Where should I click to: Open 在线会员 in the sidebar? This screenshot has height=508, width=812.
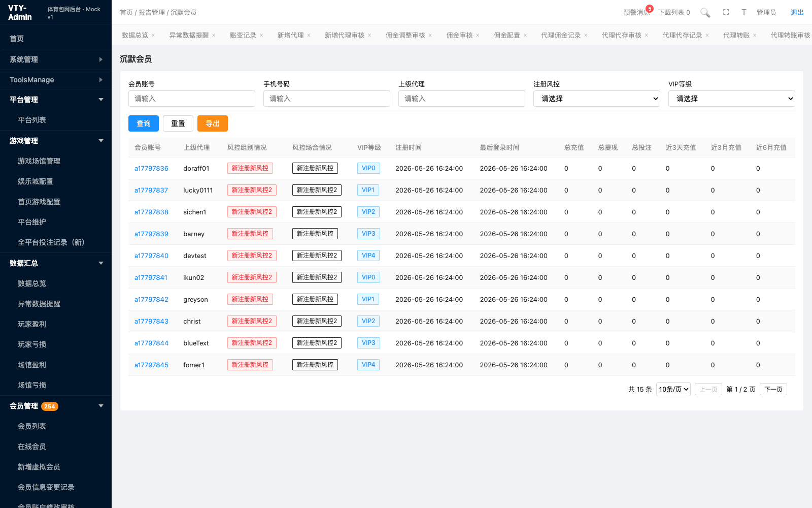[x=56, y=447]
